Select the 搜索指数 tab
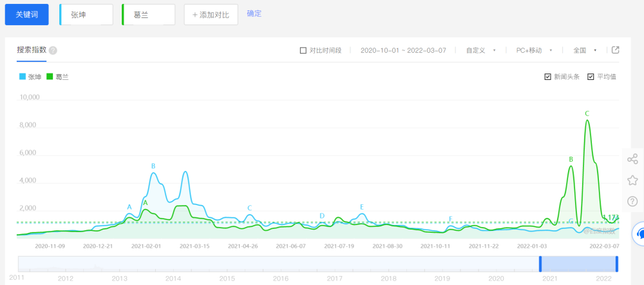Viewport: 644px width, 285px height. pos(32,50)
